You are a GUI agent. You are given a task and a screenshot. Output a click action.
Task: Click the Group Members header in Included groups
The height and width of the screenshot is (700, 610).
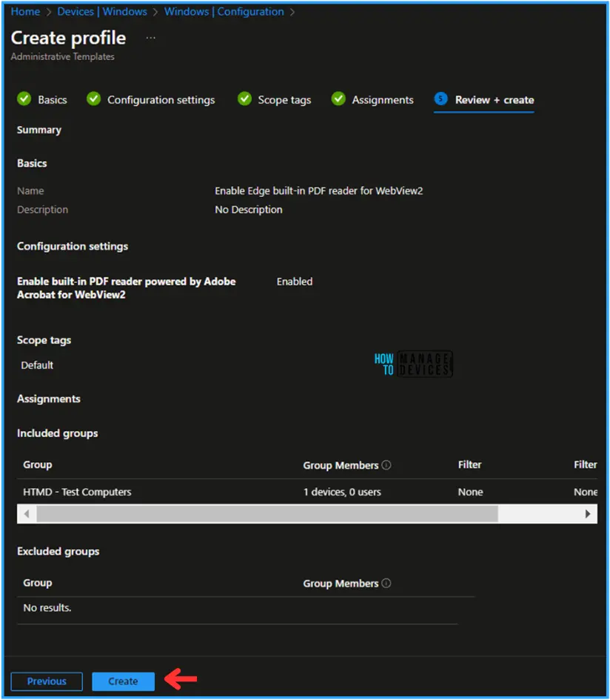[x=341, y=465]
